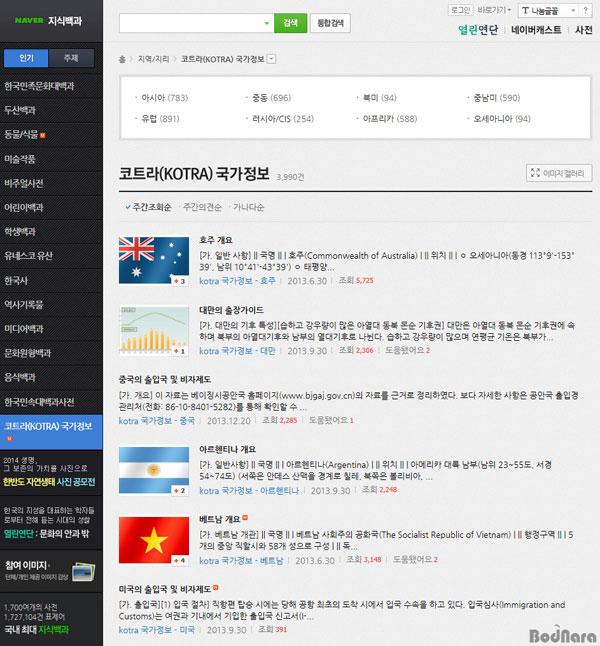Open the Australia flag thumbnail
600x646 pixels.
(154, 260)
